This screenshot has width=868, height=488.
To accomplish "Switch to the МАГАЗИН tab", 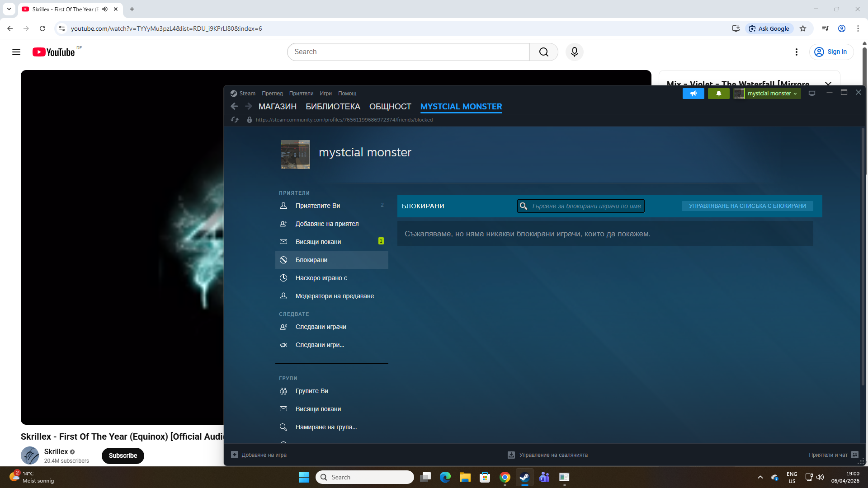I will (x=278, y=107).
